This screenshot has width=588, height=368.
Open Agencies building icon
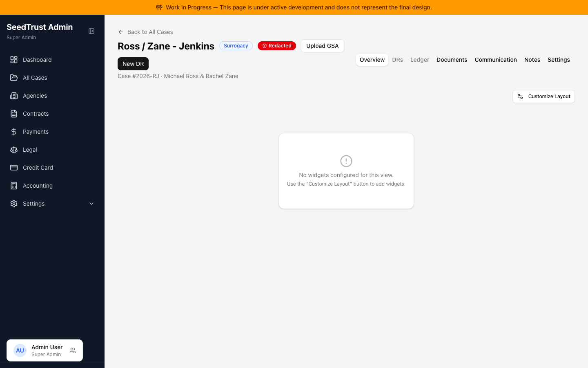[x=14, y=96]
